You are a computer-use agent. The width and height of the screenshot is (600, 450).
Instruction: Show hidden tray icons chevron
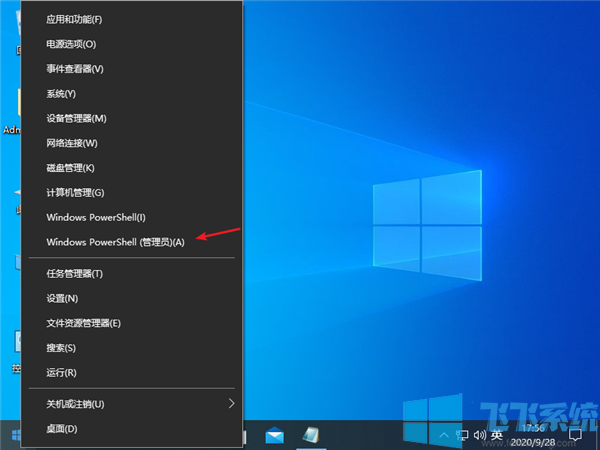(445, 436)
